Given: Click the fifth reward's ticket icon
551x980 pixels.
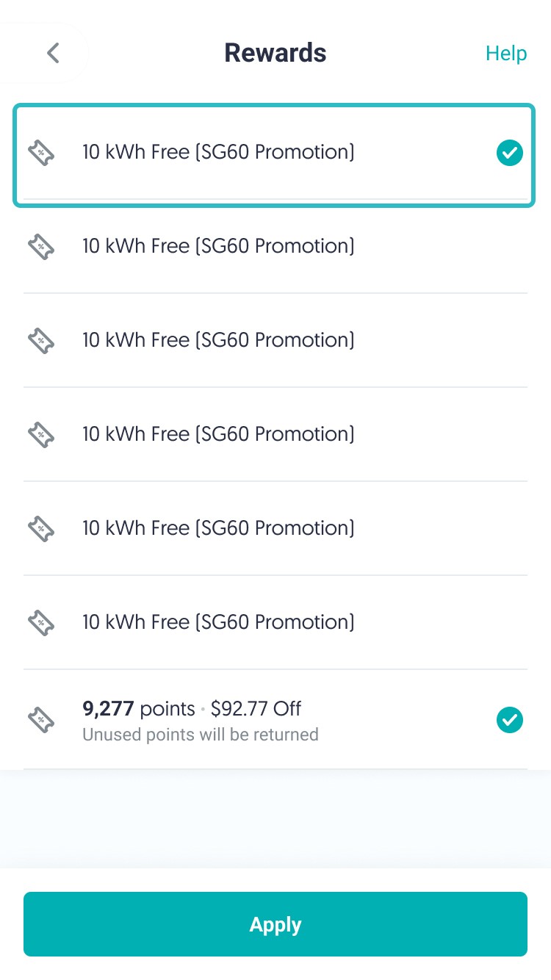Looking at the screenshot, I should point(41,529).
